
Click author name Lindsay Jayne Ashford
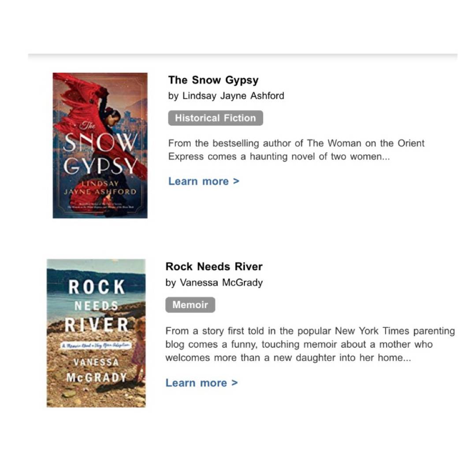point(233,96)
